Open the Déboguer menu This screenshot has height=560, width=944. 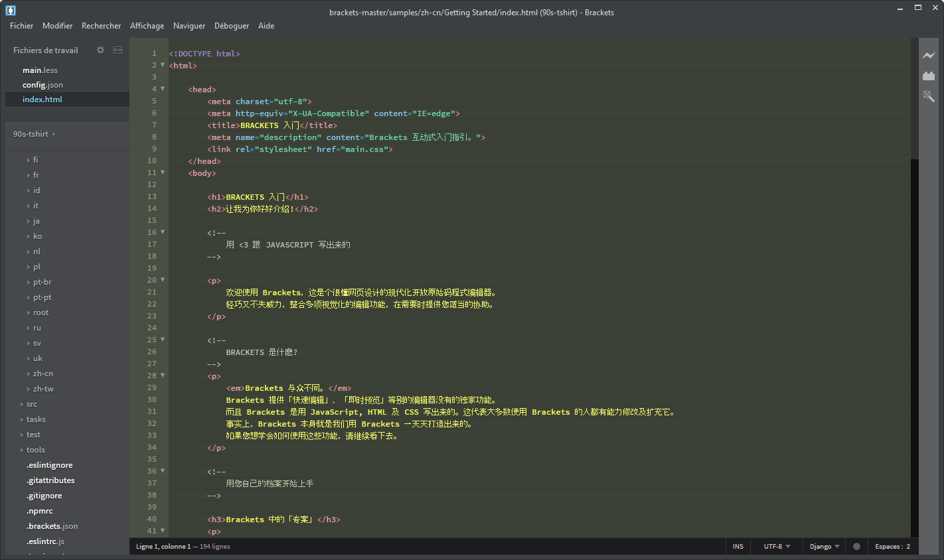pyautogui.click(x=231, y=26)
